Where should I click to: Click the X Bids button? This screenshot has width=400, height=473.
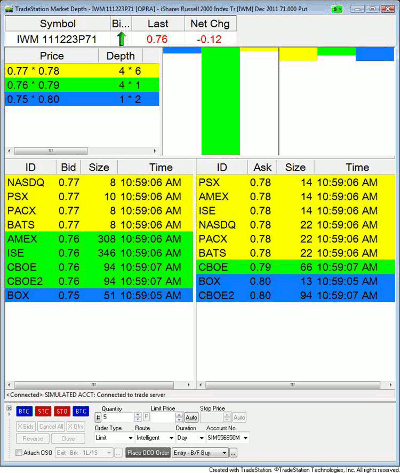tap(26, 427)
